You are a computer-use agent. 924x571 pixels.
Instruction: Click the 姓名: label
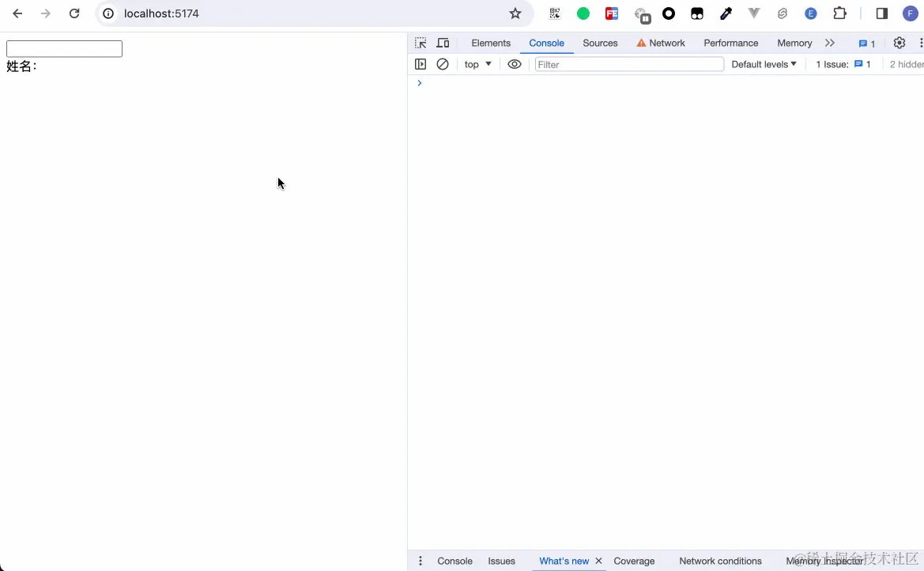pos(22,66)
